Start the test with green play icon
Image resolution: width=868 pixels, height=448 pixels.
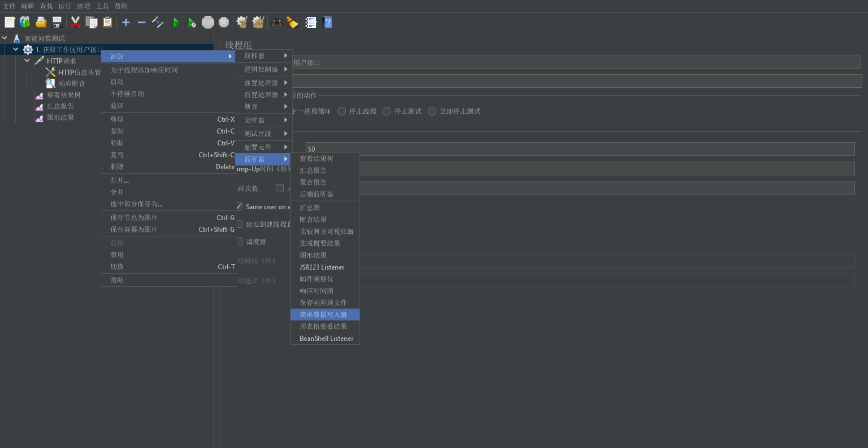point(176,23)
